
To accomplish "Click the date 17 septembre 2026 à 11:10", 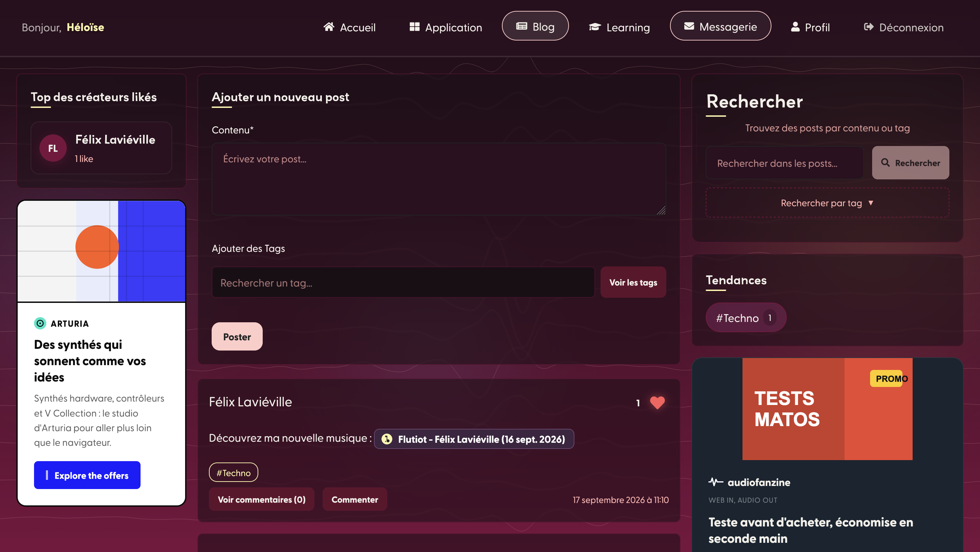I will [620, 500].
